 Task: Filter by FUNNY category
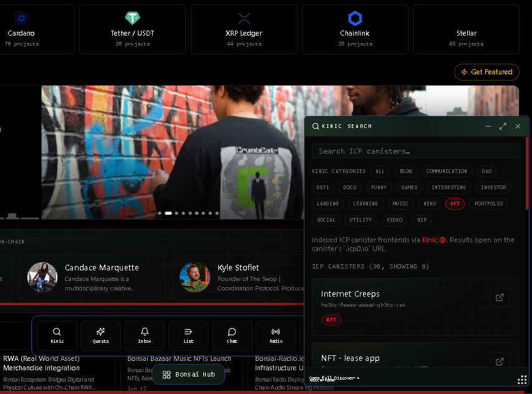point(379,187)
